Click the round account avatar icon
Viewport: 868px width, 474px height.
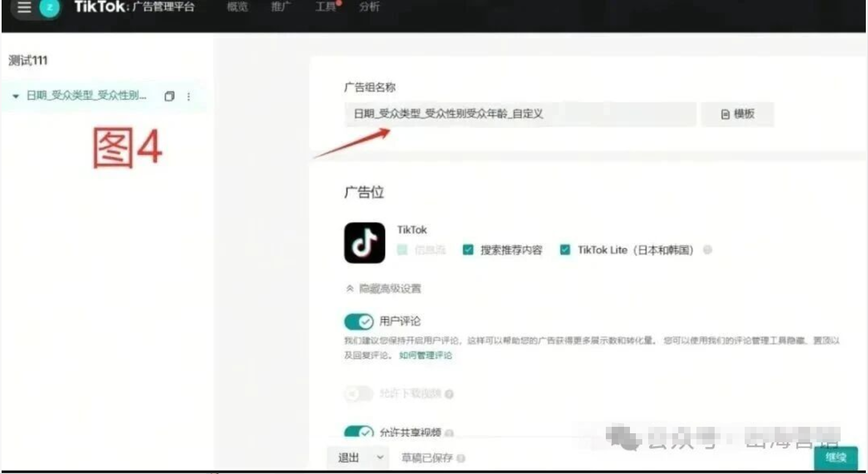50,7
